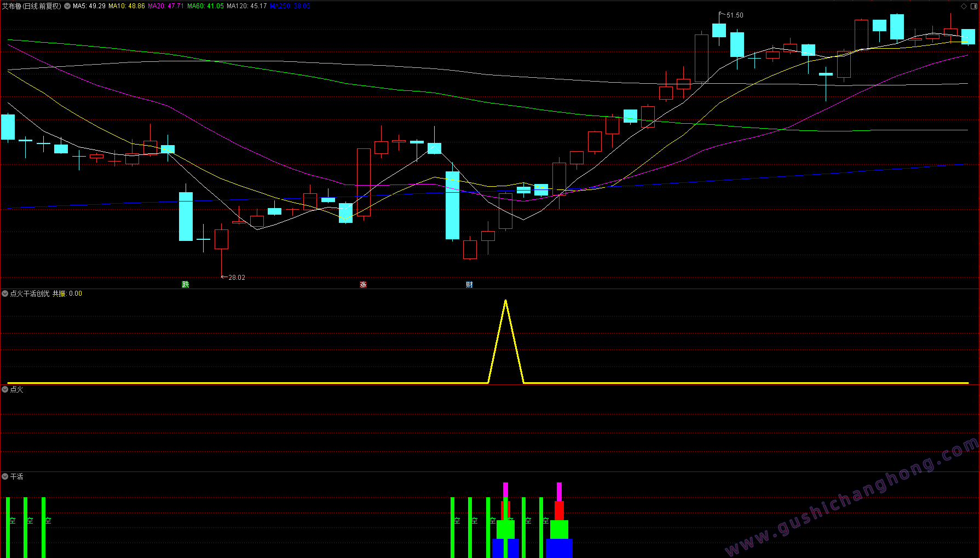The width and height of the screenshot is (980, 558).
Task: Click the 共振: 0.00 value
Action: click(x=67, y=294)
